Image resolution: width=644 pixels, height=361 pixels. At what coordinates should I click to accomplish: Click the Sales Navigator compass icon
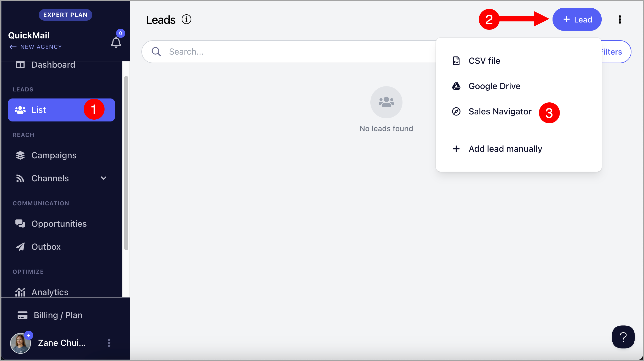point(456,112)
